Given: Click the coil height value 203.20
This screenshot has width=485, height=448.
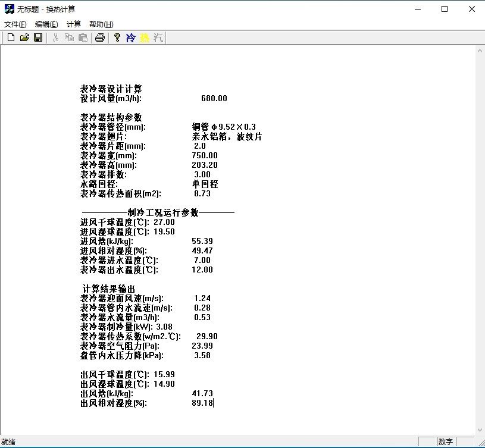Looking at the screenshot, I should pyautogui.click(x=205, y=165).
